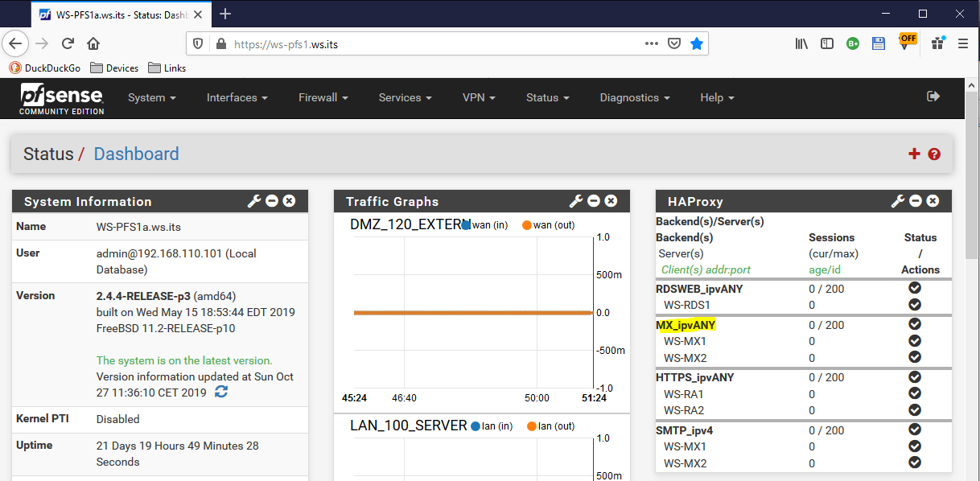Open the Traffic Graphs wrench settings
The height and width of the screenshot is (481, 980).
tap(576, 201)
